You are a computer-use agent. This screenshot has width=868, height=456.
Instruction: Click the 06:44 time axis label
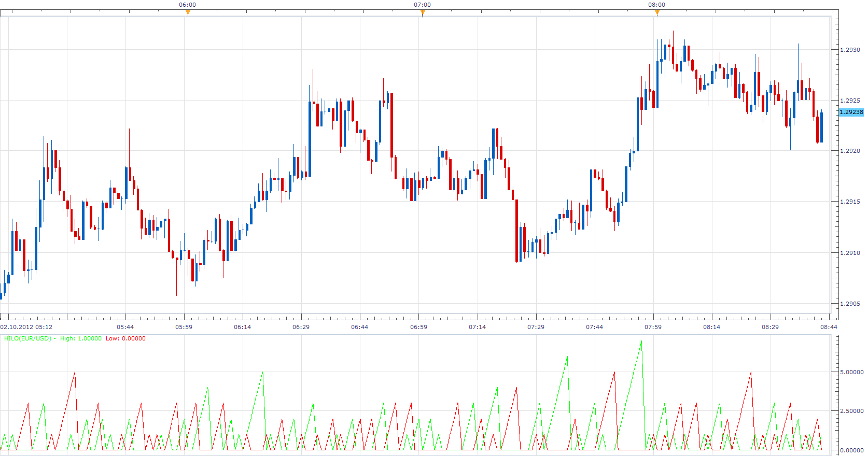click(x=359, y=327)
